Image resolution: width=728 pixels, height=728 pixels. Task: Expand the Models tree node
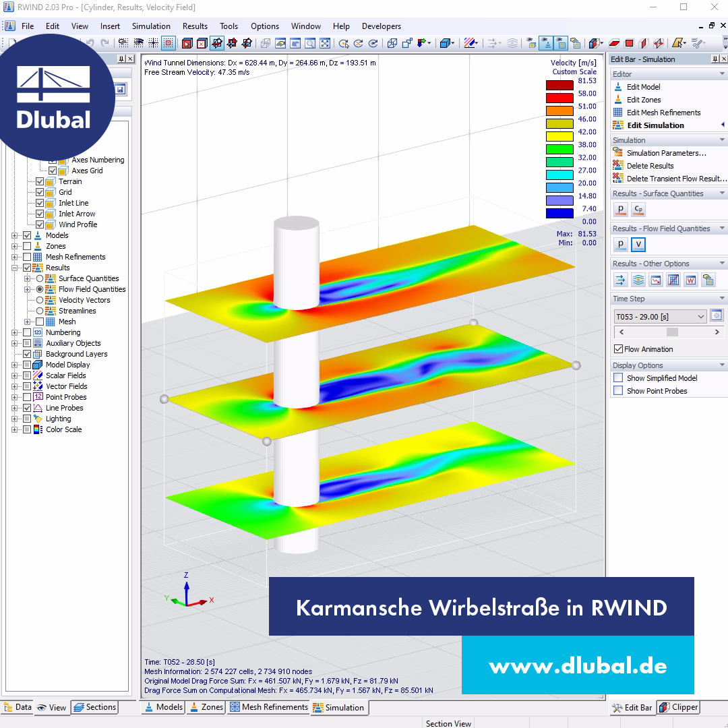click(15, 235)
